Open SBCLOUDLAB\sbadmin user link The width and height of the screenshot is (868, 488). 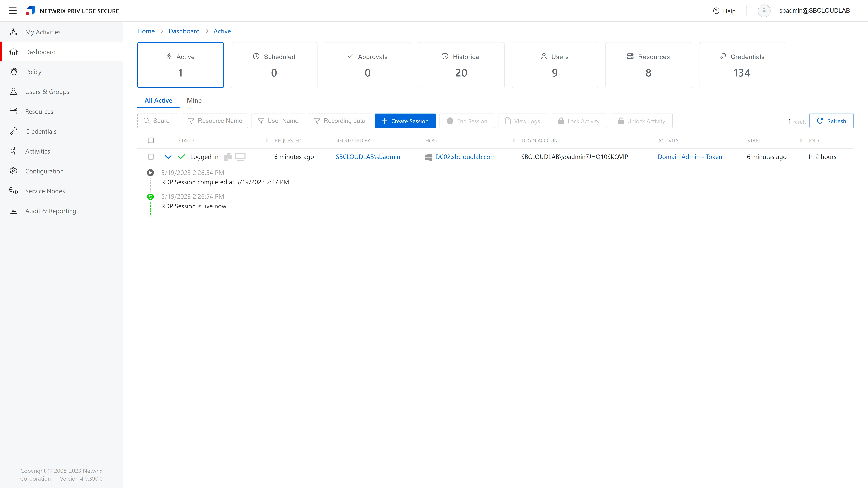coord(368,157)
